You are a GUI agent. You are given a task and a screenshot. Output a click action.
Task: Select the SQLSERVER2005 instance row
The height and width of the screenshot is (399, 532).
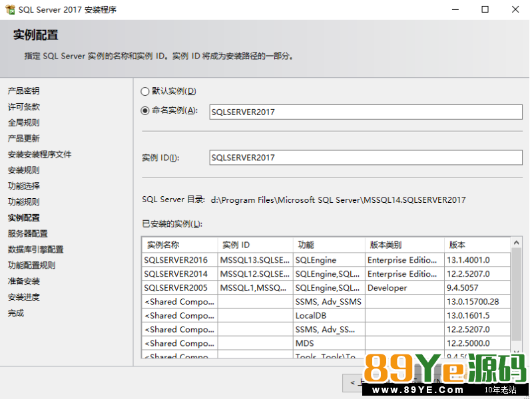[x=326, y=288]
